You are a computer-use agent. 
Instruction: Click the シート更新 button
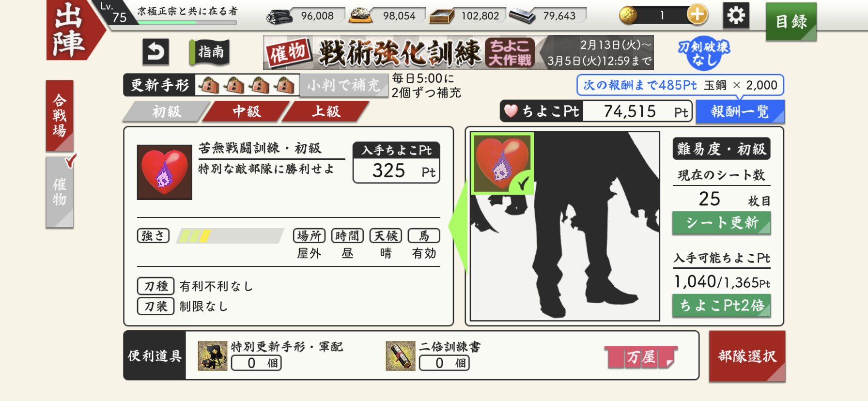(x=722, y=223)
